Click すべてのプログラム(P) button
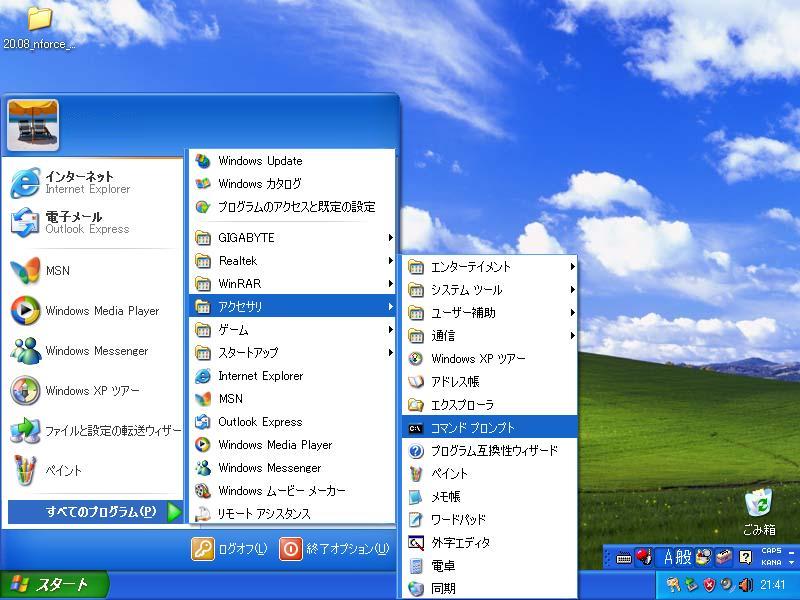 coord(95,512)
